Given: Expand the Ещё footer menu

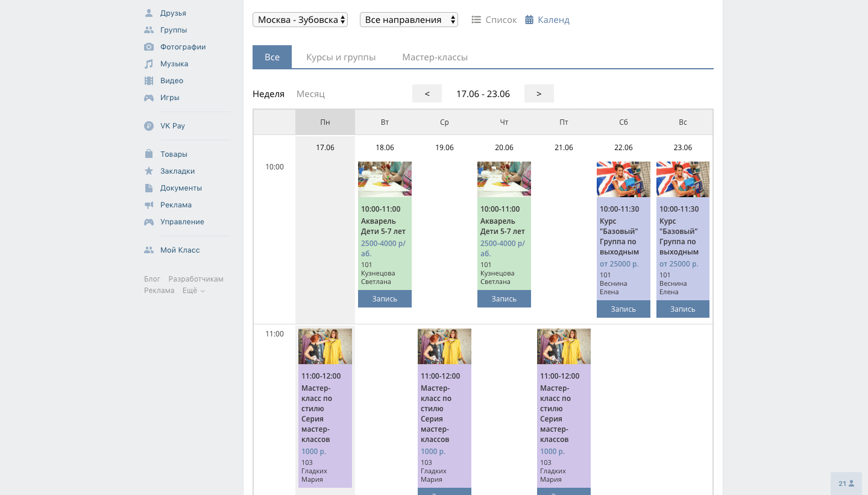Looking at the screenshot, I should tap(193, 291).
